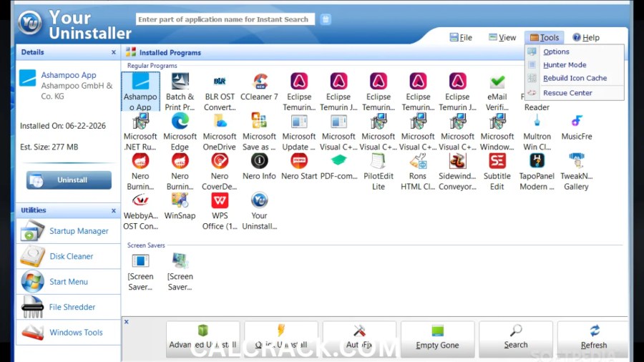644x362 pixels.
Task: Open the Help menu
Action: point(586,37)
